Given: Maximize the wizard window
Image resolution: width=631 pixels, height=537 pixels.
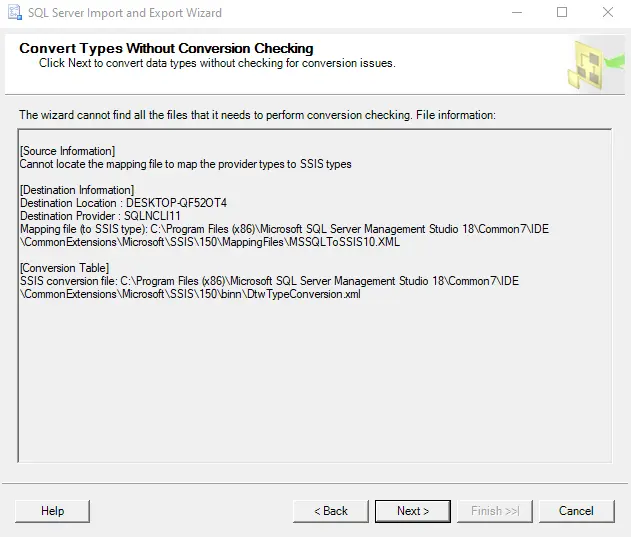Looking at the screenshot, I should tap(562, 12).
